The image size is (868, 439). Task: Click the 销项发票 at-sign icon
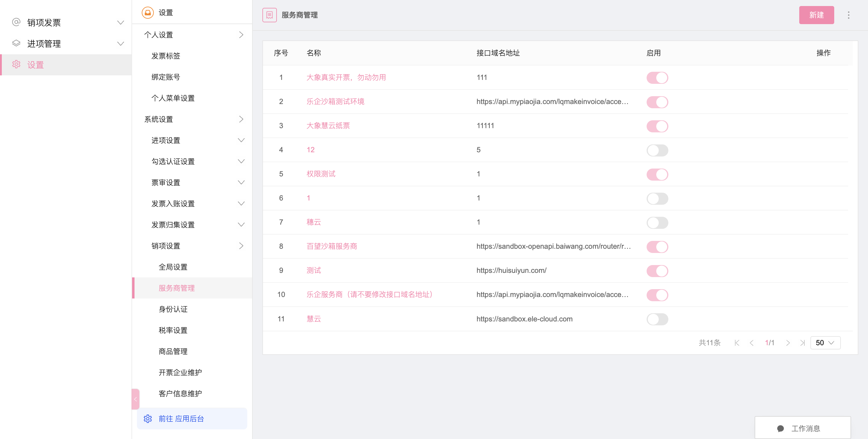(16, 22)
